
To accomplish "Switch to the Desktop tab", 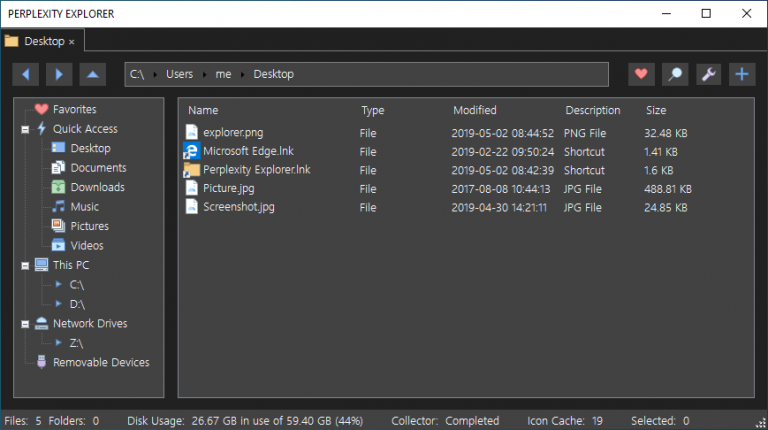I will tap(43, 41).
